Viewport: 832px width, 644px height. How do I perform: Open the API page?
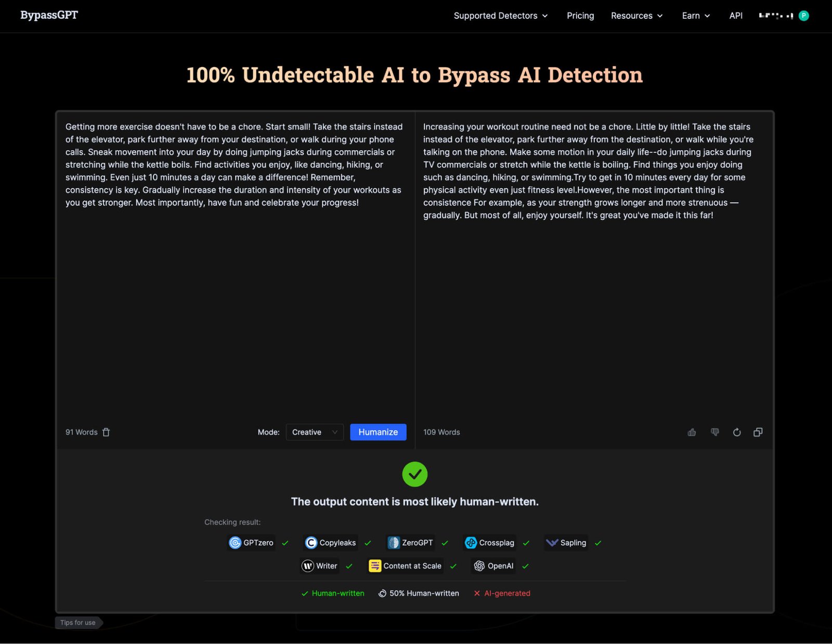pyautogui.click(x=735, y=16)
